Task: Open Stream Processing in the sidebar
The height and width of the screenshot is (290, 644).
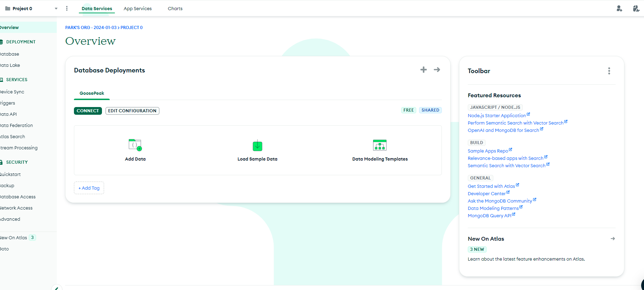Action: pyautogui.click(x=19, y=148)
